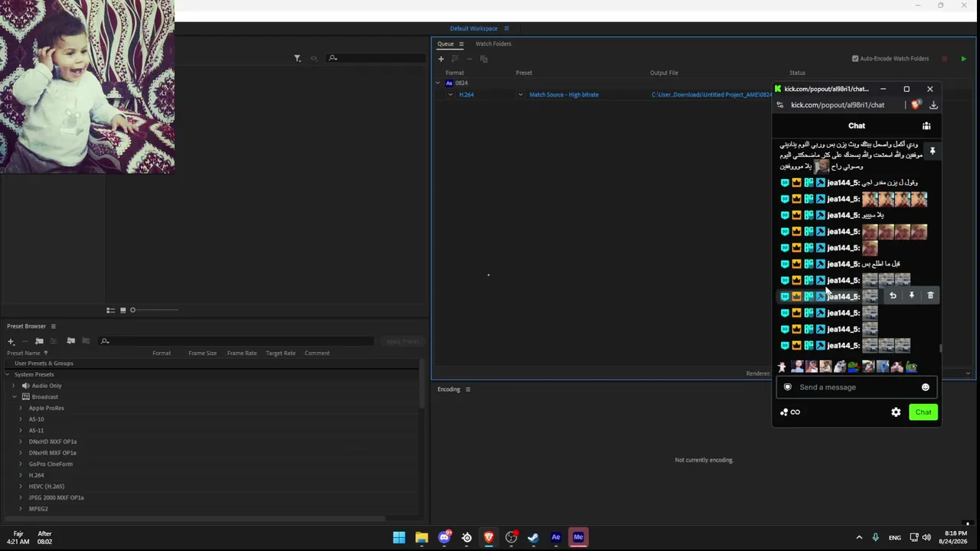
Task: Expand the GoPro CineForm presets
Action: click(x=21, y=464)
